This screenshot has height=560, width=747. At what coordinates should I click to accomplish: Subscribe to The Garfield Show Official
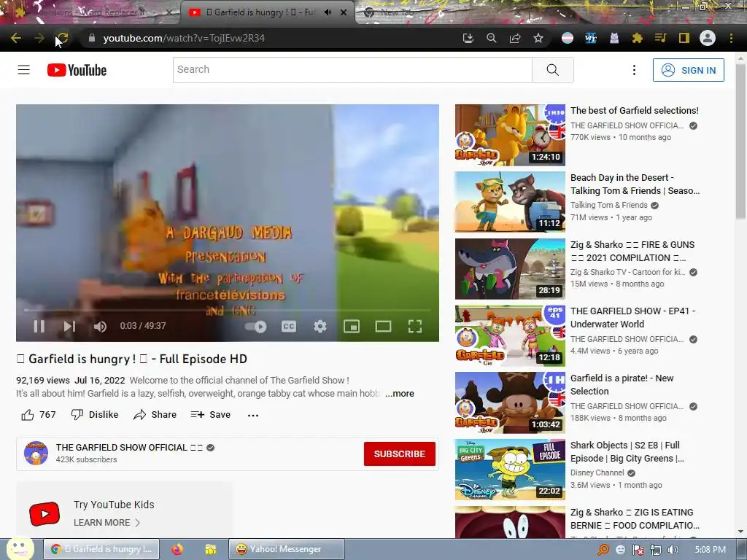coord(399,454)
